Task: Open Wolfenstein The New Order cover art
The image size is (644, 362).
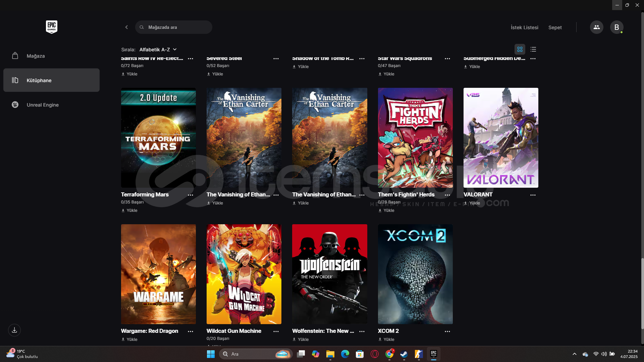Action: click(x=330, y=274)
